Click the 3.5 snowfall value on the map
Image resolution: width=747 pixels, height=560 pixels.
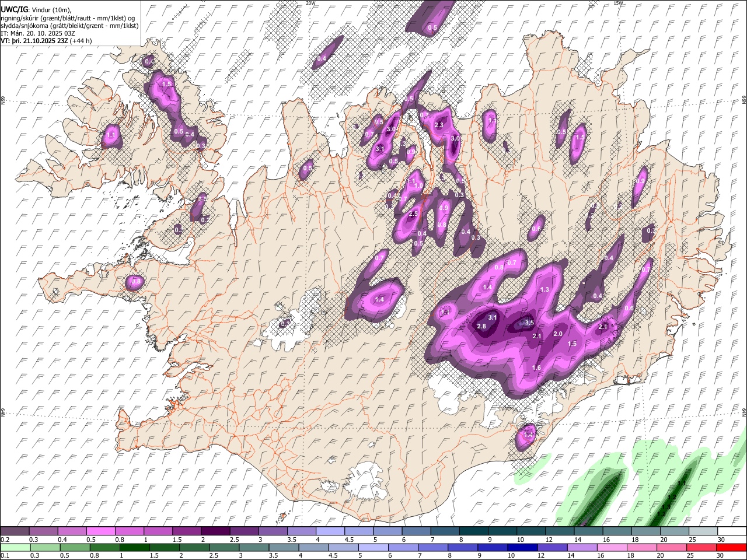click(x=529, y=323)
